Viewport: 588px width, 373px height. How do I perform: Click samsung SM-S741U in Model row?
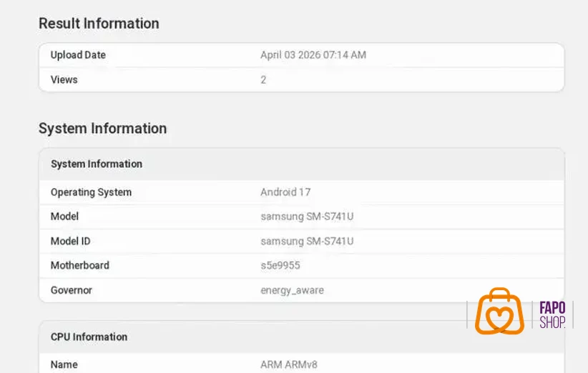click(x=307, y=217)
